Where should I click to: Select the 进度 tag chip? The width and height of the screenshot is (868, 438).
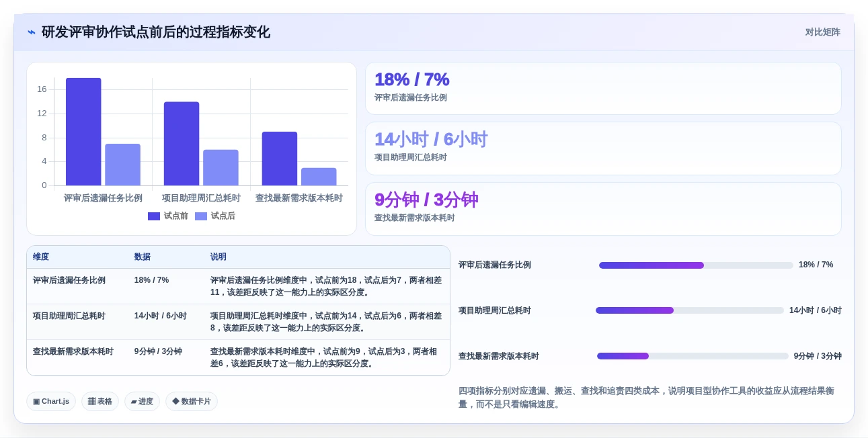click(142, 402)
